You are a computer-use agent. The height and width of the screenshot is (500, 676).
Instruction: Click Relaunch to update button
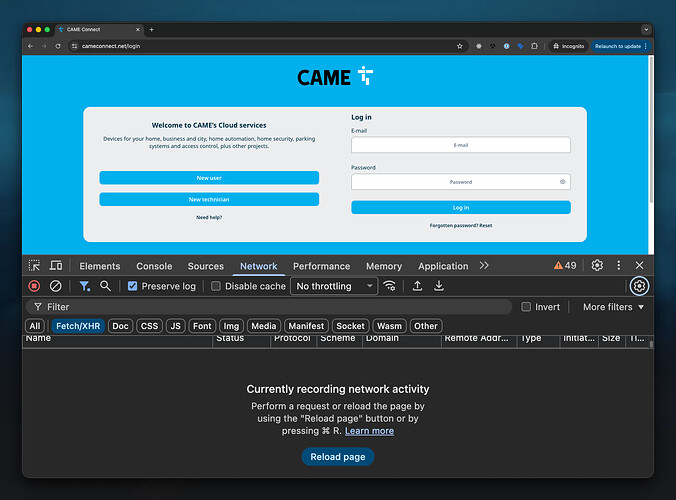[618, 46]
